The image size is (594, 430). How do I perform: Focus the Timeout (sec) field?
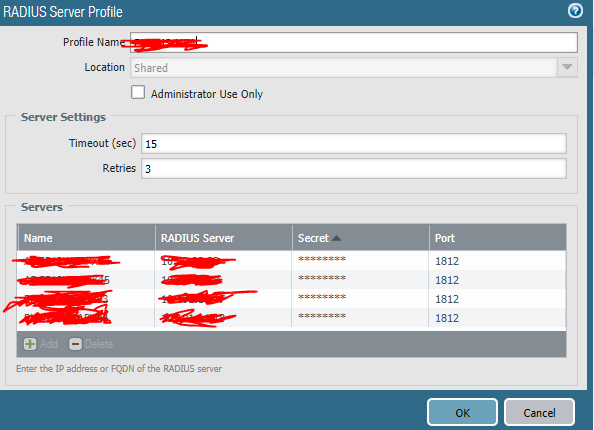pos(354,144)
